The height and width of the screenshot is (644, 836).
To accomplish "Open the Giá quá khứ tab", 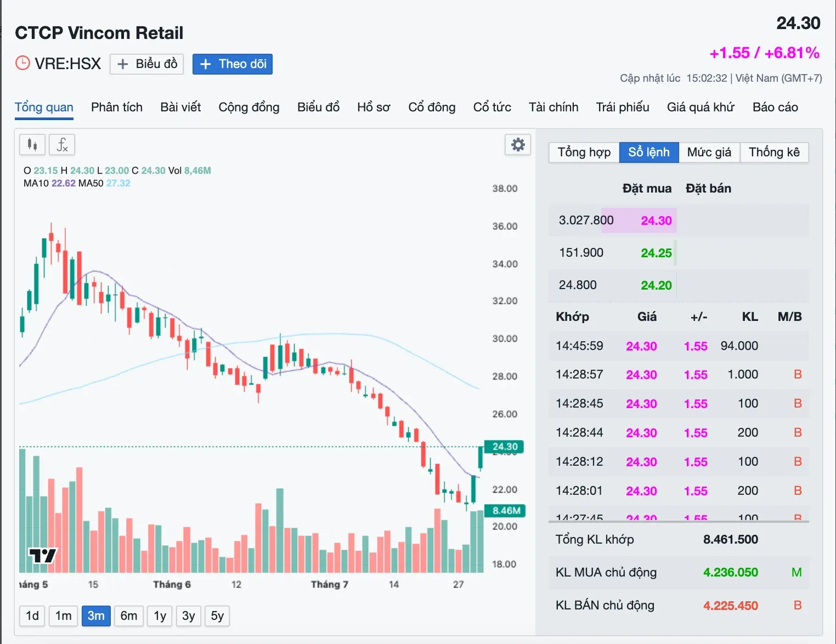I will [701, 107].
